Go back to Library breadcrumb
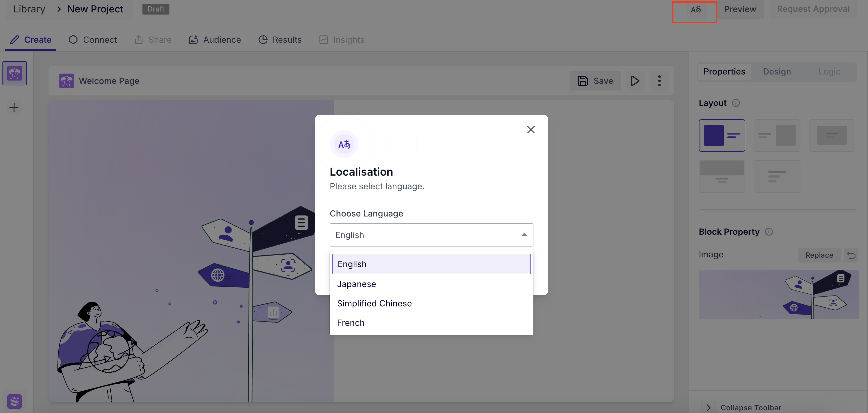This screenshot has width=868, height=413. click(29, 9)
